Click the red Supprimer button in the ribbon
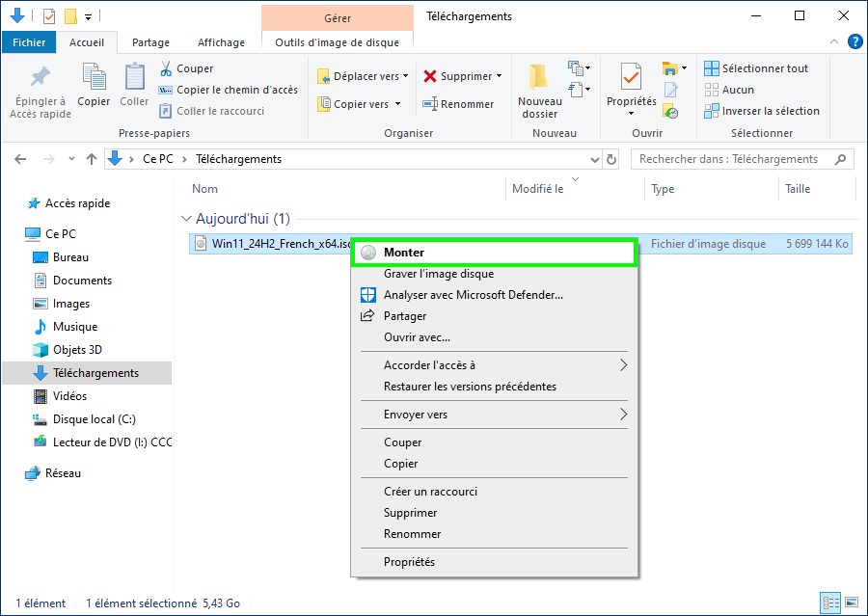Image resolution: width=868 pixels, height=616 pixels. (x=462, y=76)
